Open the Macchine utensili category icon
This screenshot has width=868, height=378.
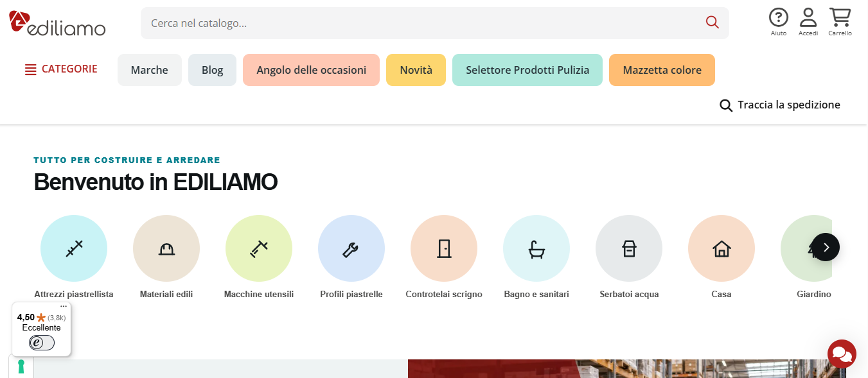[259, 248]
